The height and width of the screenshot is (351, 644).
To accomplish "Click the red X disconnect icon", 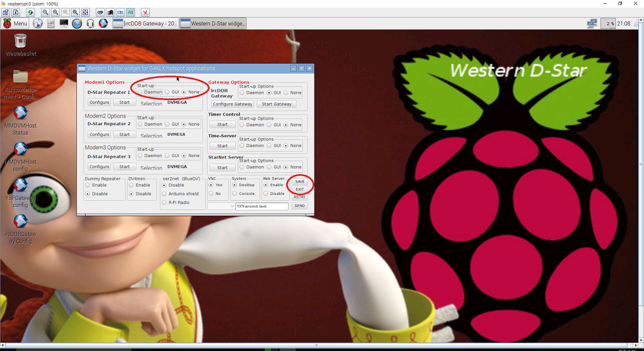I will (145, 13).
